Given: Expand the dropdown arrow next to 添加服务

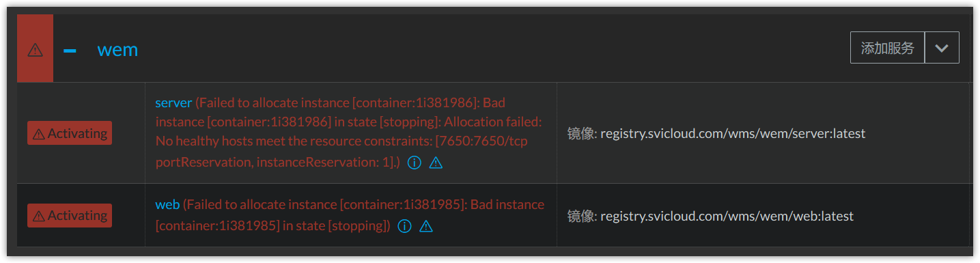Looking at the screenshot, I should (942, 48).
